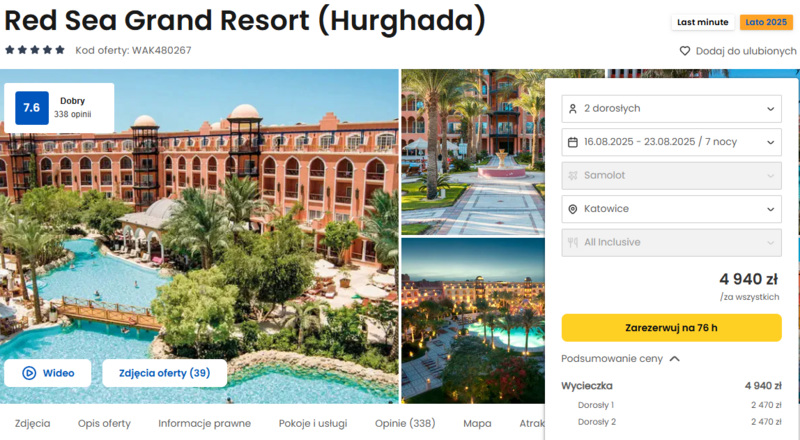The height and width of the screenshot is (440, 800).
Task: Click the person icon in guests field
Action: coord(572,109)
